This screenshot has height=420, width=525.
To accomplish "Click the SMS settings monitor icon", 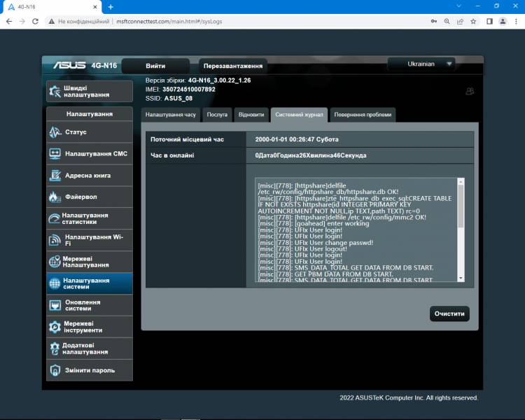I will point(55,154).
